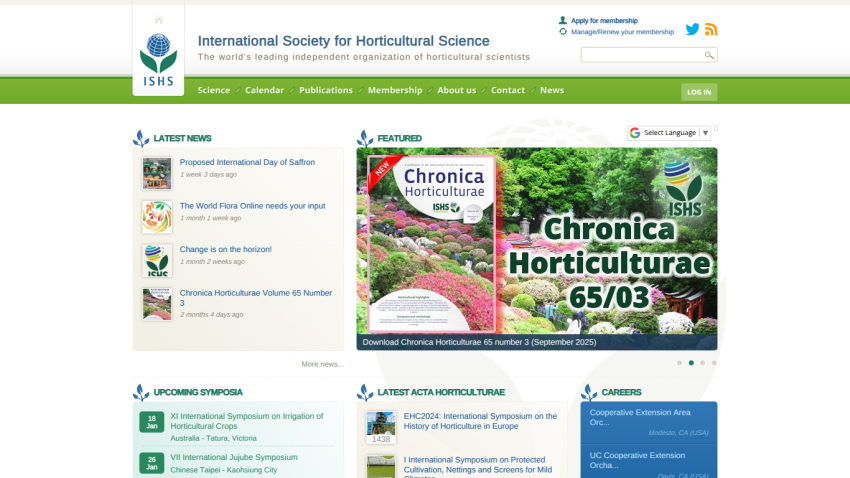This screenshot has height=478, width=850.
Task: Click the leaf icon beside LATEST NEWS
Action: (141, 138)
